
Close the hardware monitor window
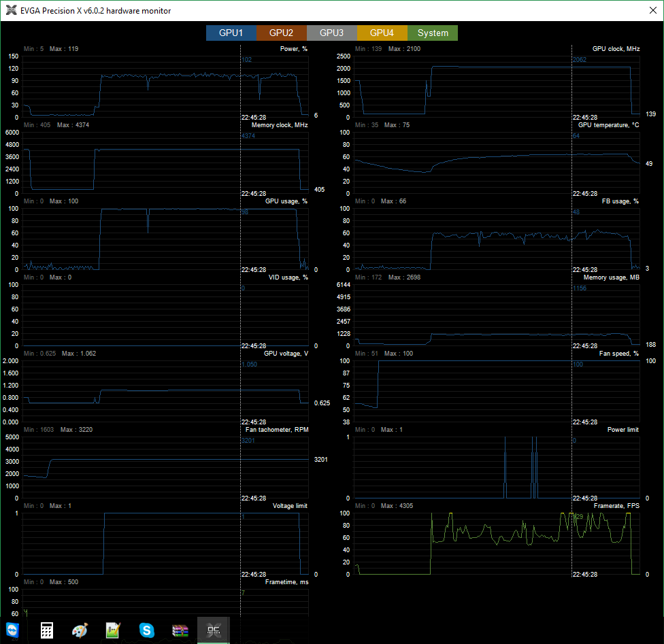(653, 10)
